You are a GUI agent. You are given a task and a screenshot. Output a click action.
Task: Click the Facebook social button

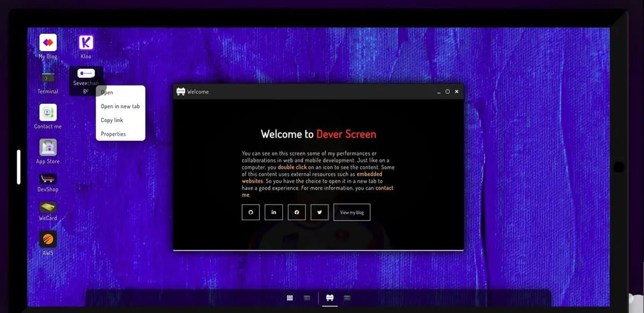[x=297, y=212]
